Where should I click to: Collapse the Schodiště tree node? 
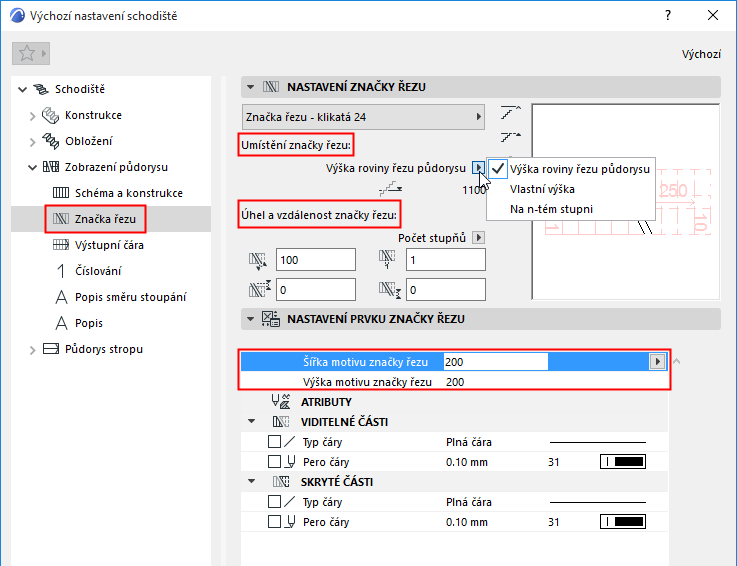(x=22, y=89)
